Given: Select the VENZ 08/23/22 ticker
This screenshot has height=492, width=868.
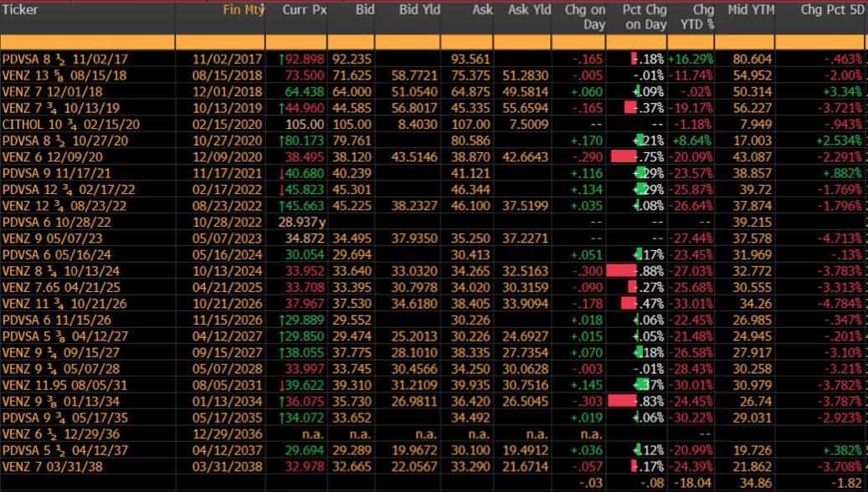Looking at the screenshot, I should (x=64, y=206).
